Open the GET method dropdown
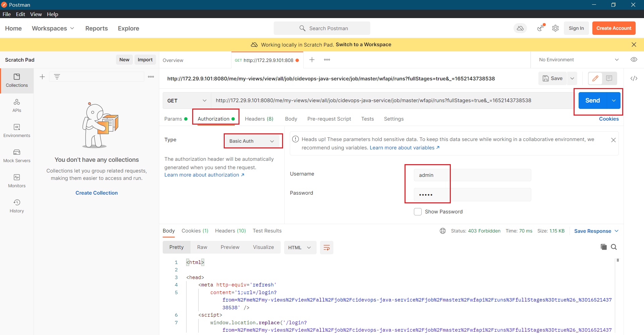644x335 pixels. pyautogui.click(x=187, y=100)
